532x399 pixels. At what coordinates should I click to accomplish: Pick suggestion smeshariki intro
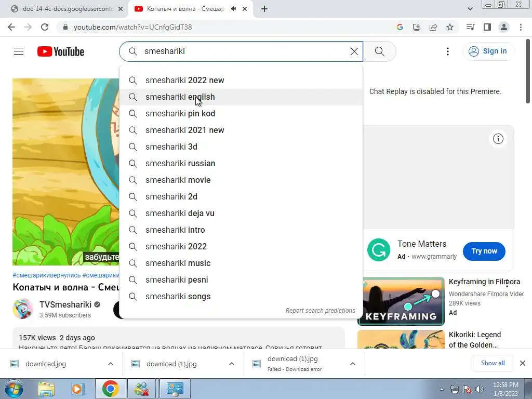241,230
